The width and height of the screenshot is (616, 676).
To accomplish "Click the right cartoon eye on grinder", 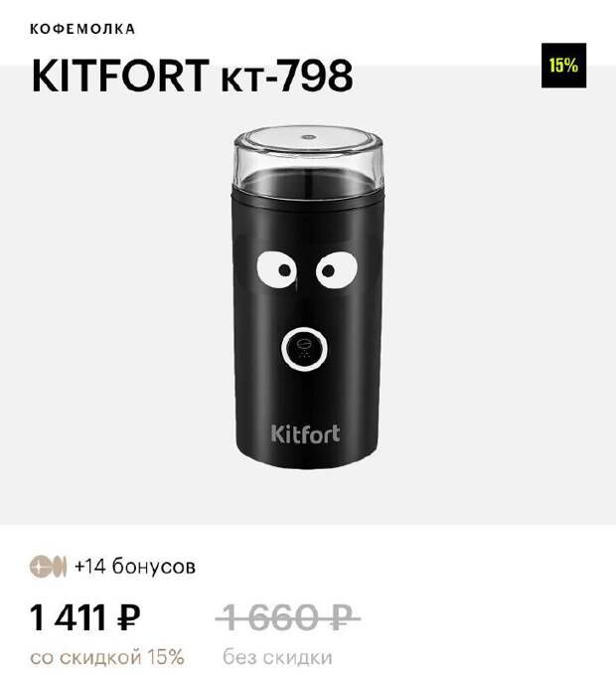I will click(x=337, y=269).
